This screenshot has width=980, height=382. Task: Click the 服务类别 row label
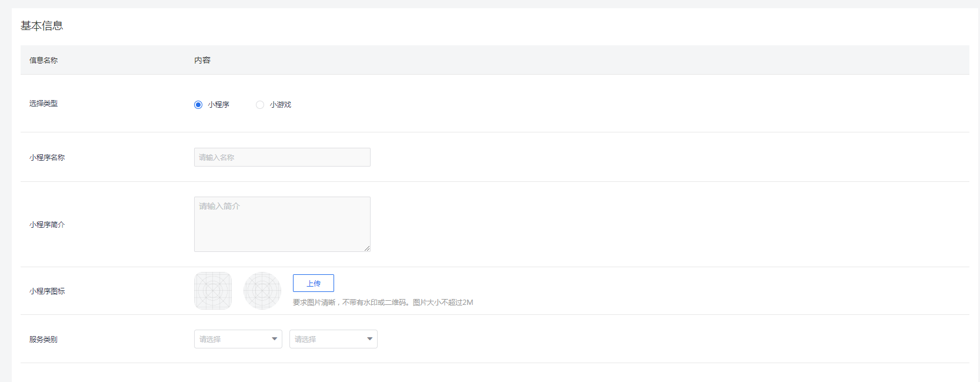point(44,340)
